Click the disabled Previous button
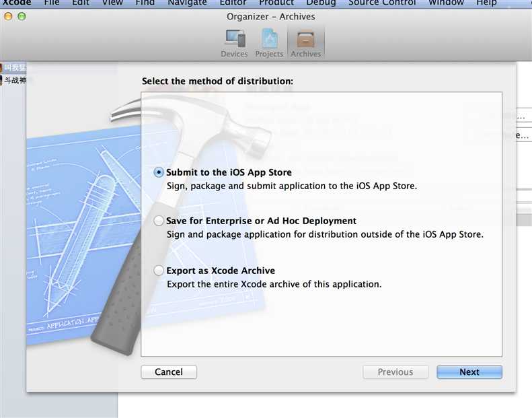 (395, 372)
